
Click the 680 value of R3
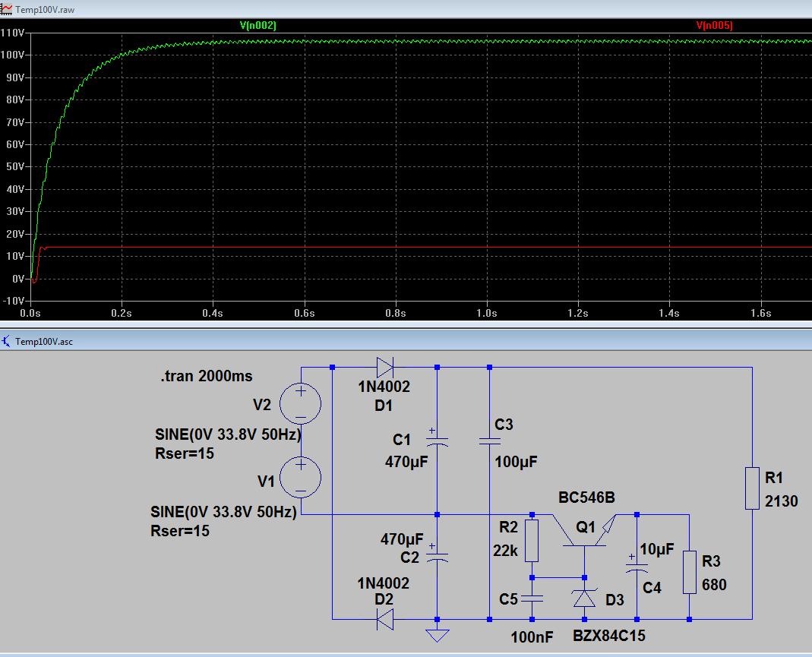point(714,585)
